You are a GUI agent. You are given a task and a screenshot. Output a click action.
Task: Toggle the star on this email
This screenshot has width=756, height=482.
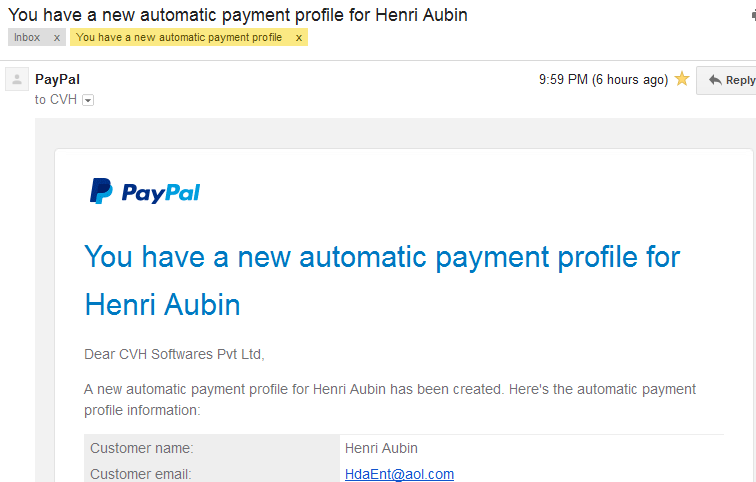[x=682, y=79]
